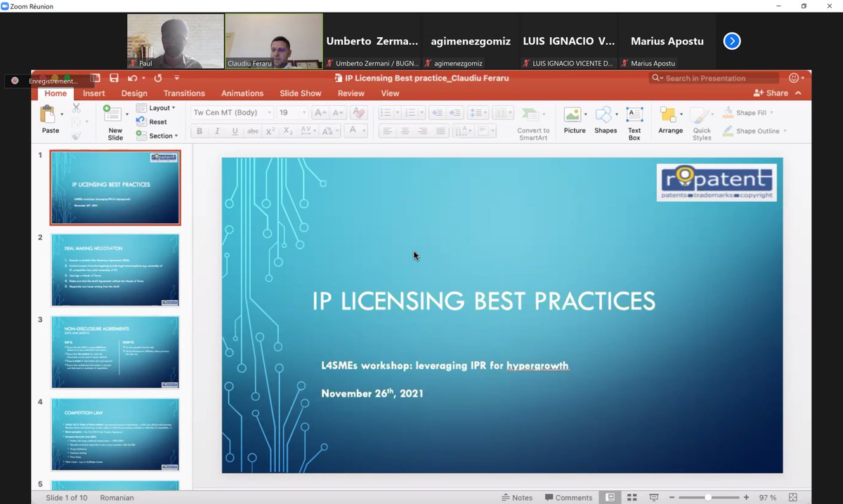Select slide 2 Deal Making Negotiation thumbnail

pyautogui.click(x=115, y=270)
